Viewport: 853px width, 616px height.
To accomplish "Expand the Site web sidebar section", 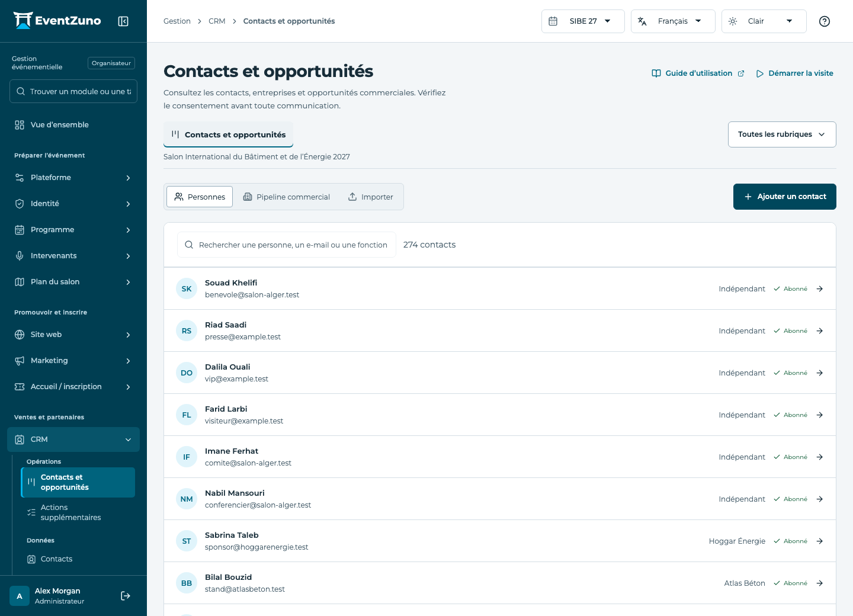I will coord(73,335).
